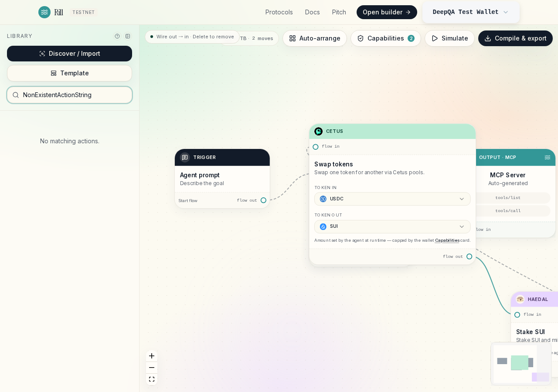Zoom out of the canvas
This screenshot has width=558, height=392.
click(x=152, y=368)
